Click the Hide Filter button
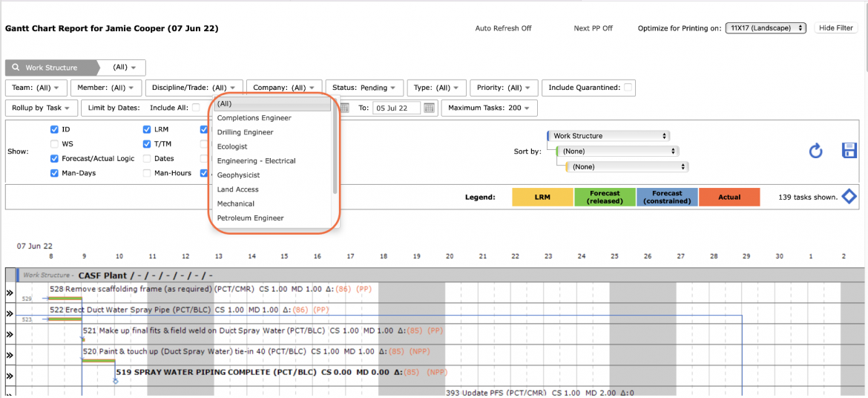 tap(836, 27)
